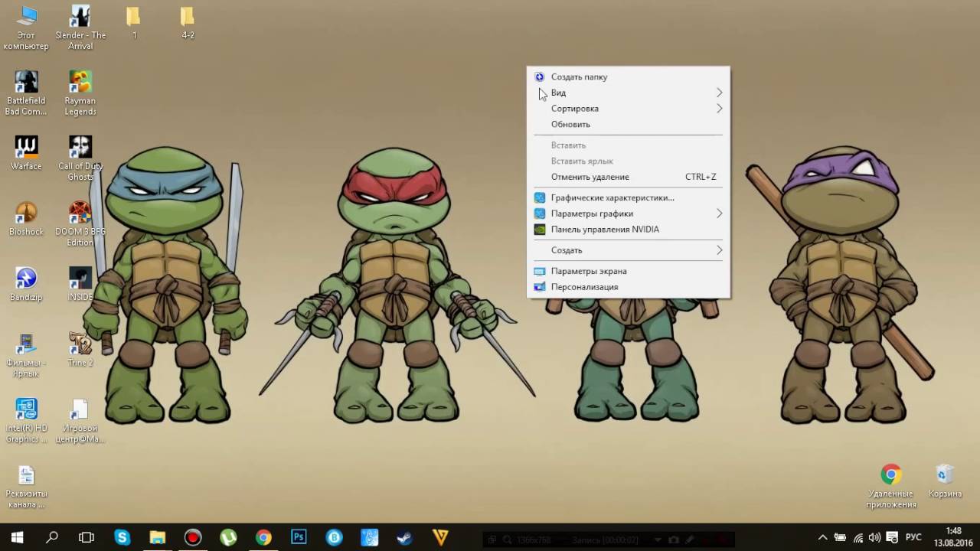Select the Intel(R) HD Graphics icon
Screen dimensions: 980x551
(26, 421)
